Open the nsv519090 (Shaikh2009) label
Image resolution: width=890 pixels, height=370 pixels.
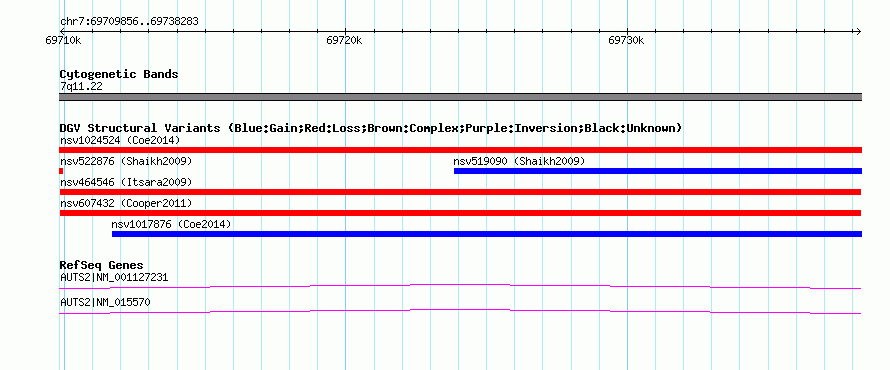(519, 161)
